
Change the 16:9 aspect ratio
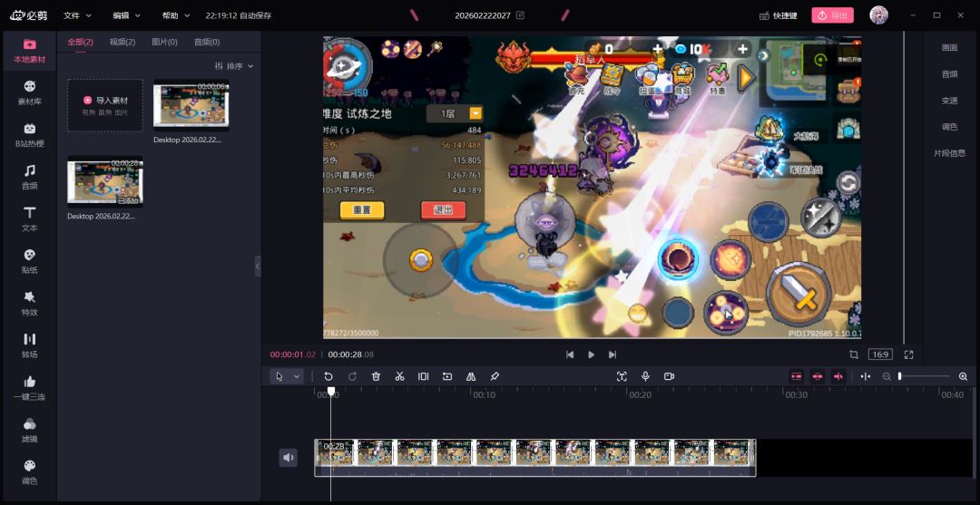[x=880, y=354]
